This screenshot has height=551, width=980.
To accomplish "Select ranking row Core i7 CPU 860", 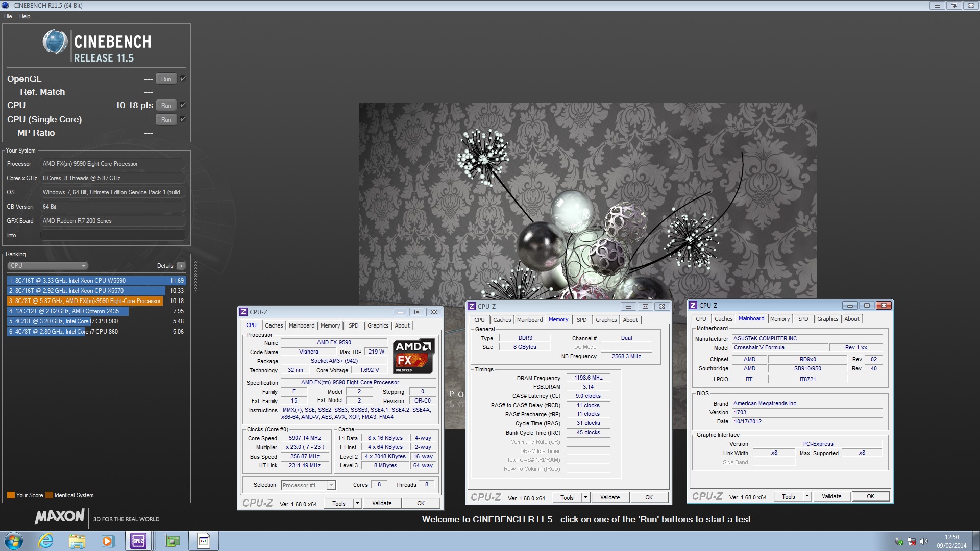I will point(96,332).
